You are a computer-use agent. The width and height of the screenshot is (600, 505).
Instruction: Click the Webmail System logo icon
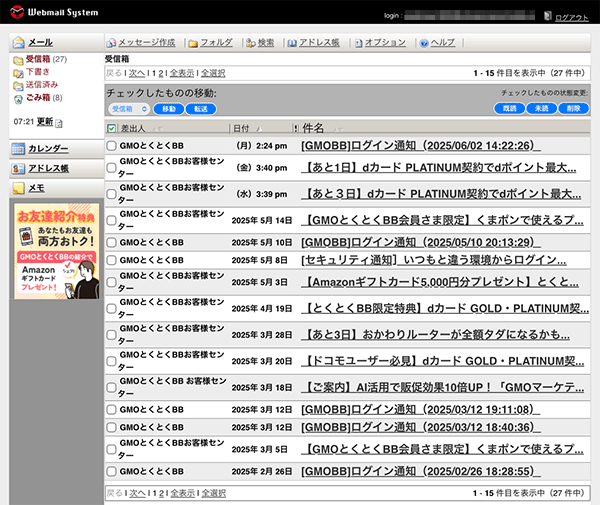(x=17, y=12)
